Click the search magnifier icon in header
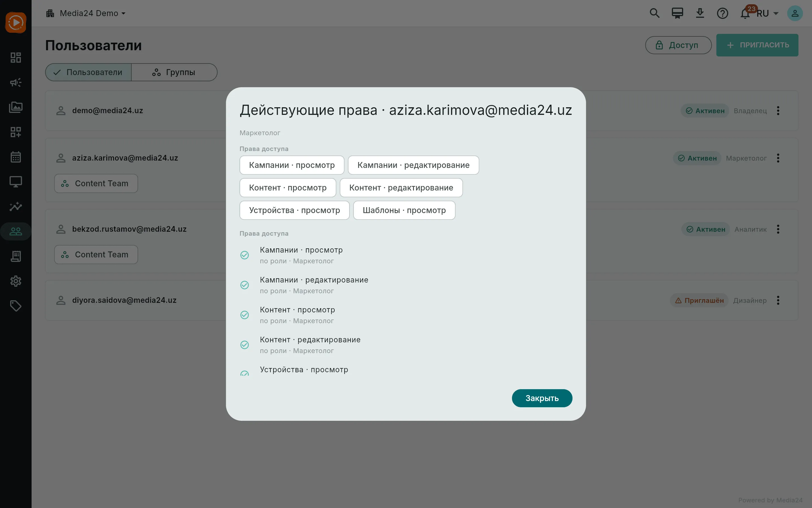This screenshot has height=508, width=812. coord(654,14)
